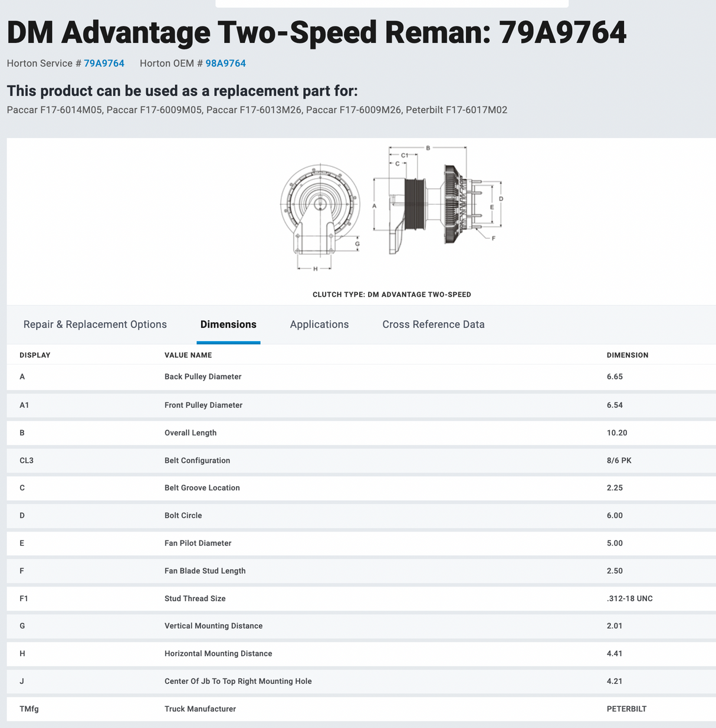Click the front-view clutch diagram with bracket
This screenshot has height=728, width=716.
pos(320,212)
